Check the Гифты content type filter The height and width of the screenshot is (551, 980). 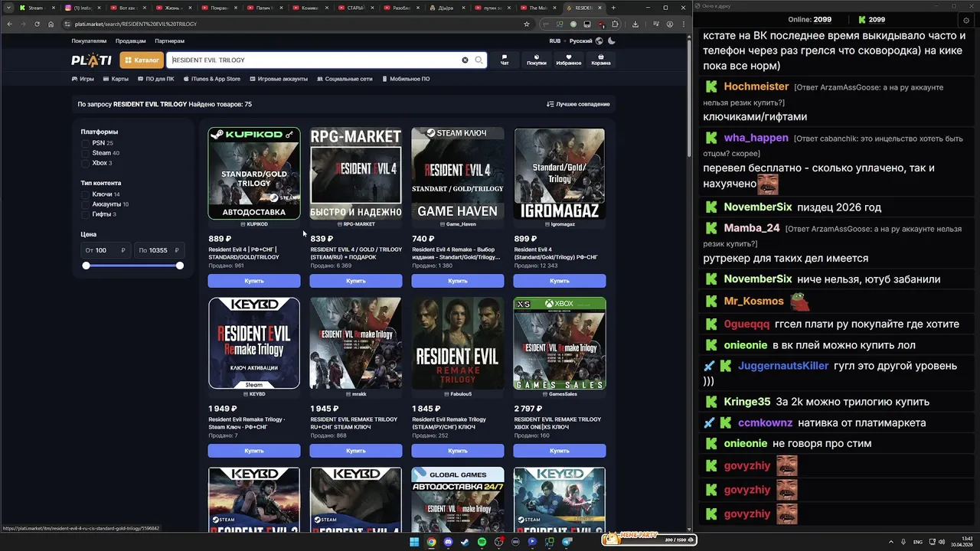coord(86,214)
